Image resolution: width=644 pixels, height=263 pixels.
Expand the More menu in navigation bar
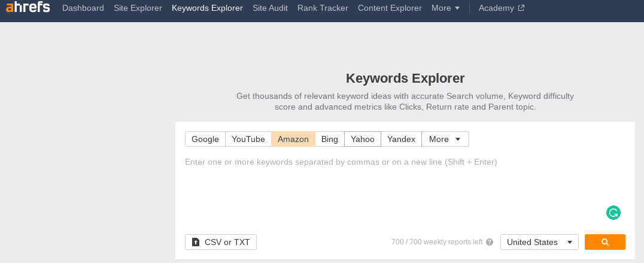pos(446,8)
